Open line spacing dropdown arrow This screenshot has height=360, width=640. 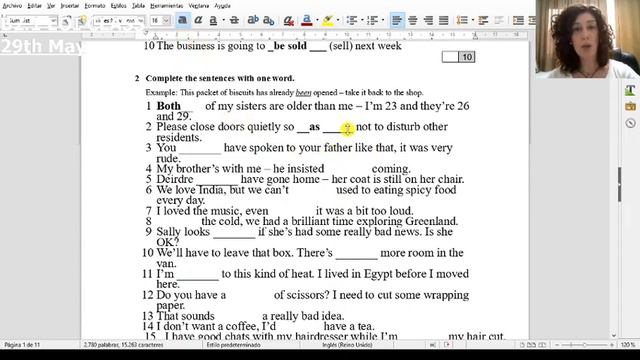(x=472, y=20)
